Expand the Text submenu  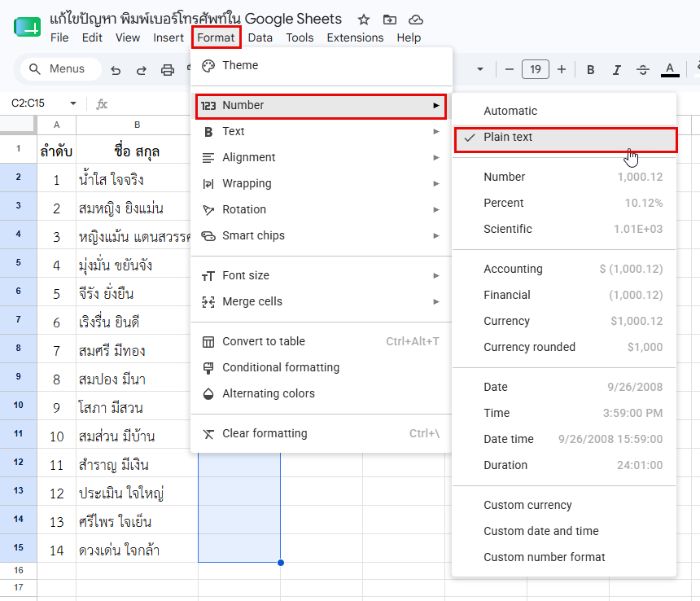pyautogui.click(x=321, y=131)
